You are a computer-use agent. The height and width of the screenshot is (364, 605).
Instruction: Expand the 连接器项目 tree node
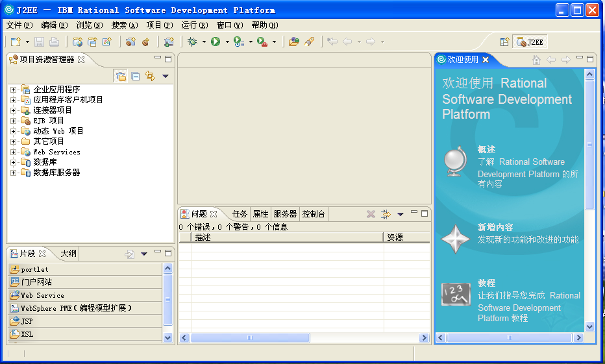[x=13, y=111]
